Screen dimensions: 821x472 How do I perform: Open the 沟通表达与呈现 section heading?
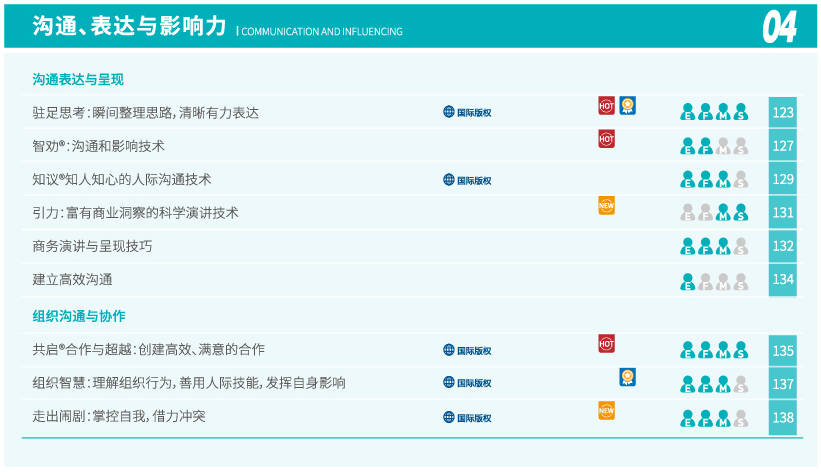[x=78, y=79]
